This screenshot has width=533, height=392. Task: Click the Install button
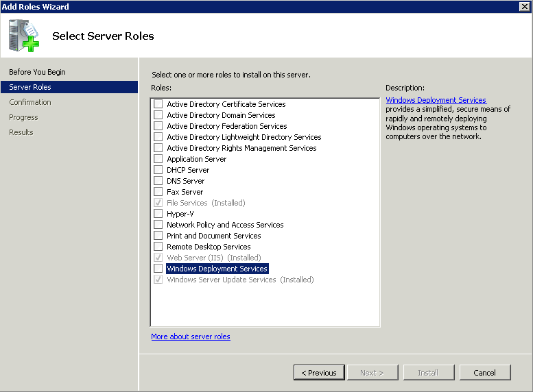429,373
